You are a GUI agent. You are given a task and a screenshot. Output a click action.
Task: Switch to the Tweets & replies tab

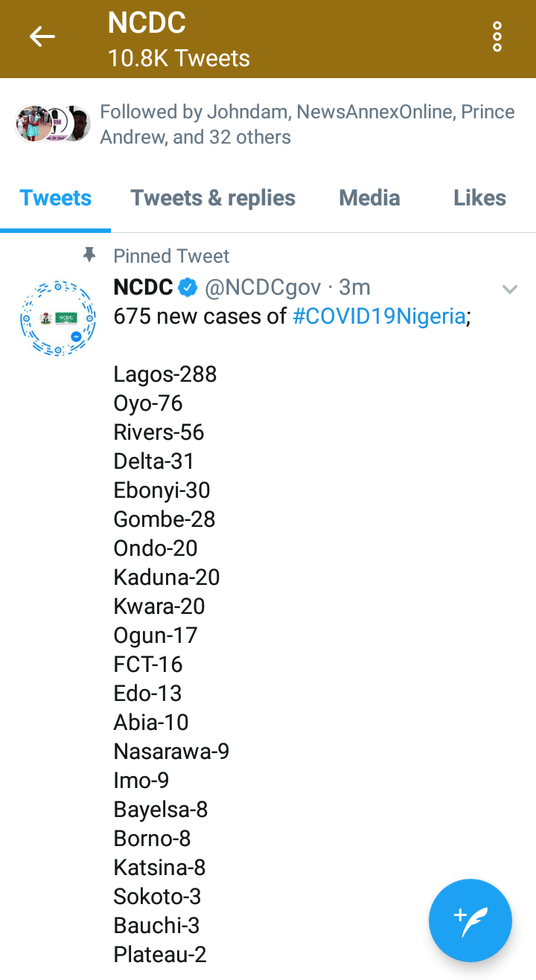[x=213, y=198]
